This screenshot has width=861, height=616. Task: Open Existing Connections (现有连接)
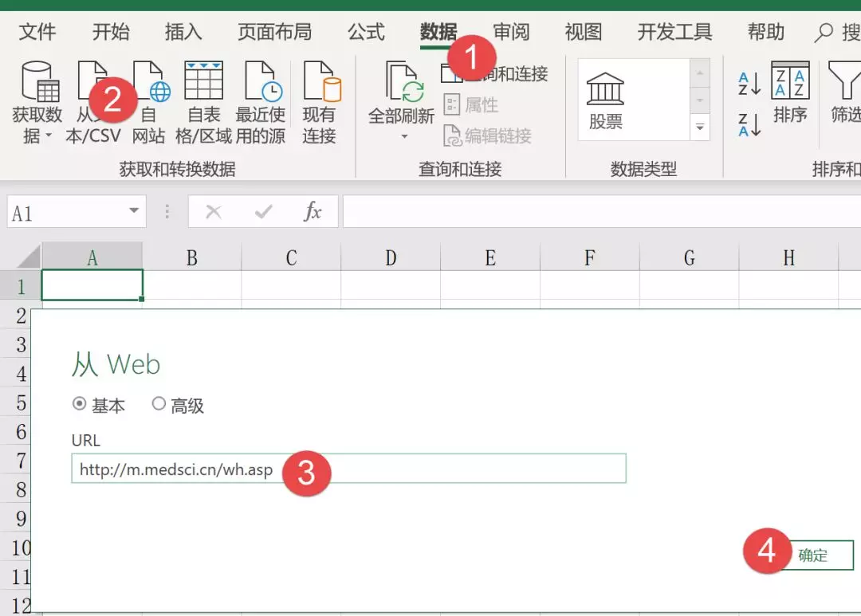point(320,103)
